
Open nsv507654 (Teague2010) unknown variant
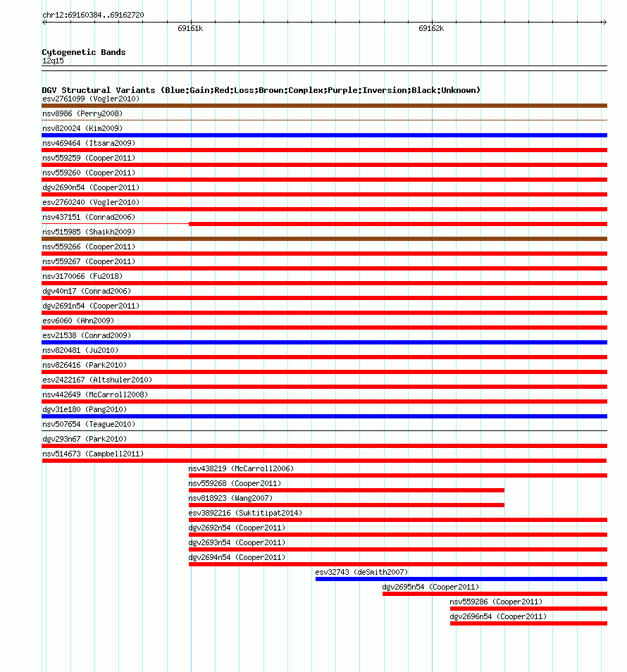tap(89, 424)
